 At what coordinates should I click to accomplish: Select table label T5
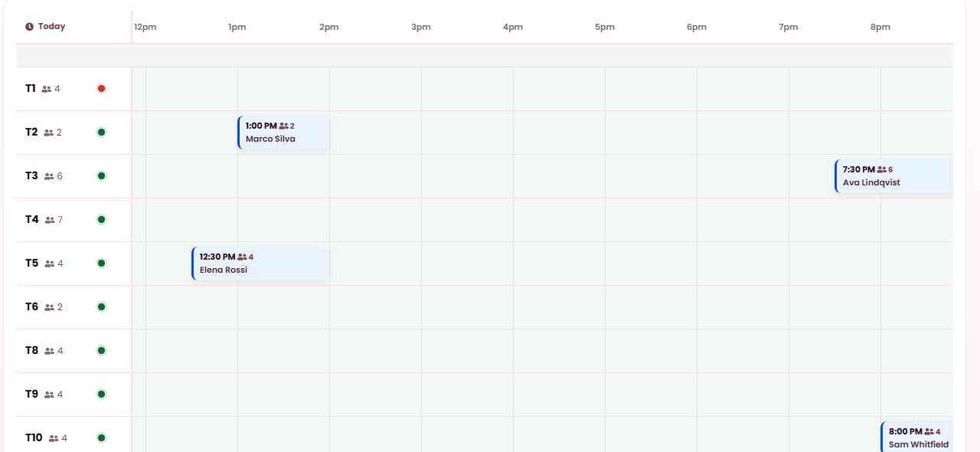pyautogui.click(x=31, y=263)
